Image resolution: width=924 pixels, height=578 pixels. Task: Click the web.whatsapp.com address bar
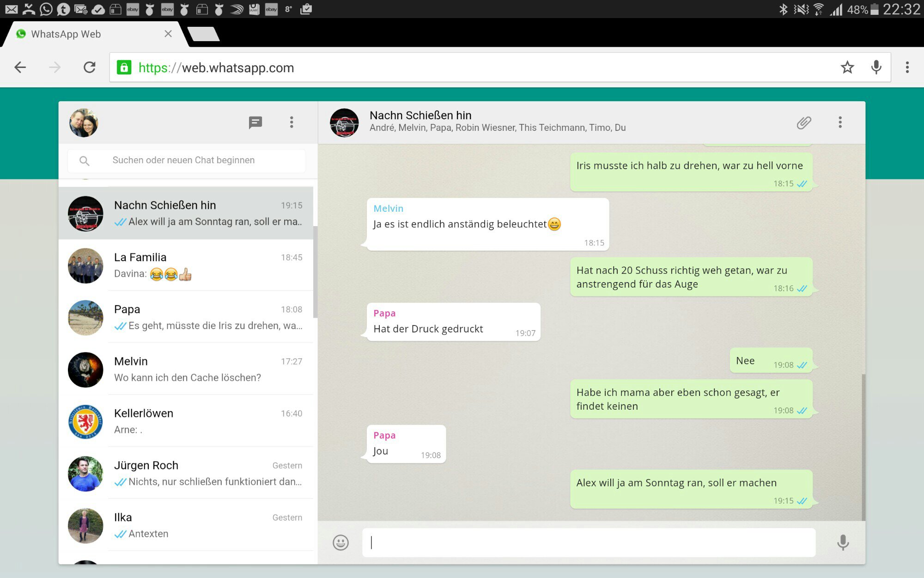499,68
